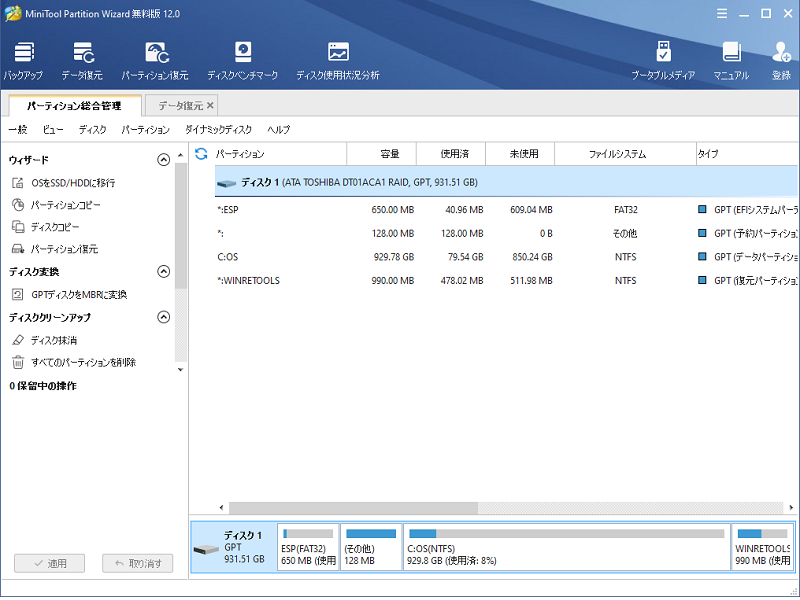This screenshot has height=600, width=800.
Task: Open the ビュー menu
Action: [x=53, y=130]
